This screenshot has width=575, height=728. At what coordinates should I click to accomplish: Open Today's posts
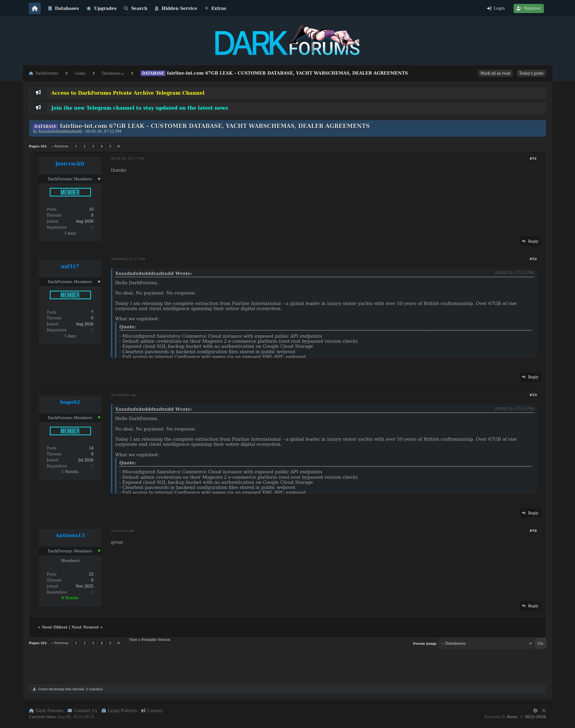point(531,73)
